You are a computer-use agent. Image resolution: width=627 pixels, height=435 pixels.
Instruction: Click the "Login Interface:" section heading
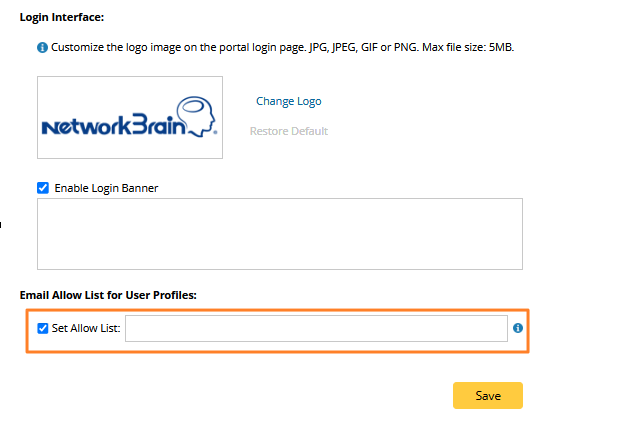pyautogui.click(x=61, y=17)
